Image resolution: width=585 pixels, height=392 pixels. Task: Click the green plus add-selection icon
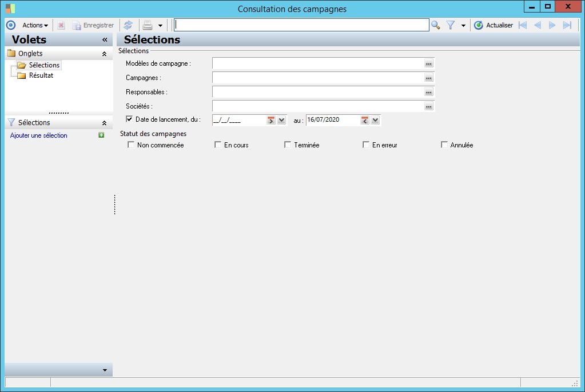pos(101,135)
